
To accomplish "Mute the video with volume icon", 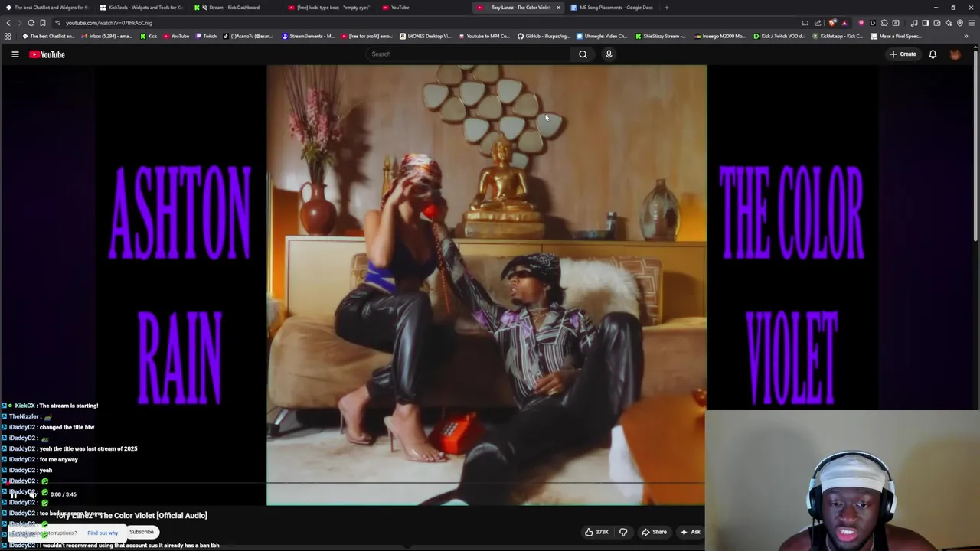I will coord(33,494).
